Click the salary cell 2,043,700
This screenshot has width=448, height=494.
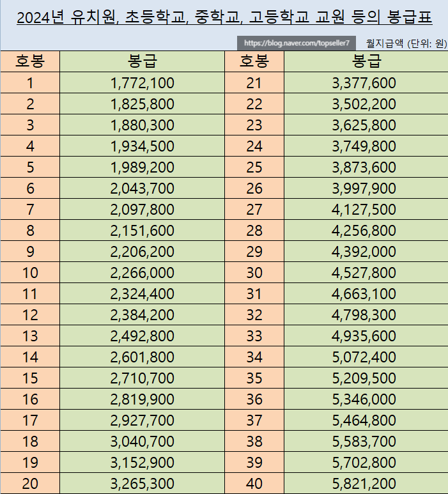tap(142, 189)
